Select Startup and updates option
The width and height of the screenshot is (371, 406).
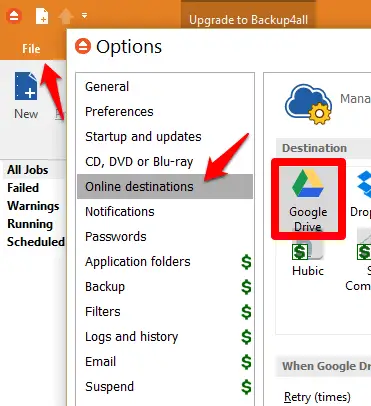pyautogui.click(x=143, y=137)
